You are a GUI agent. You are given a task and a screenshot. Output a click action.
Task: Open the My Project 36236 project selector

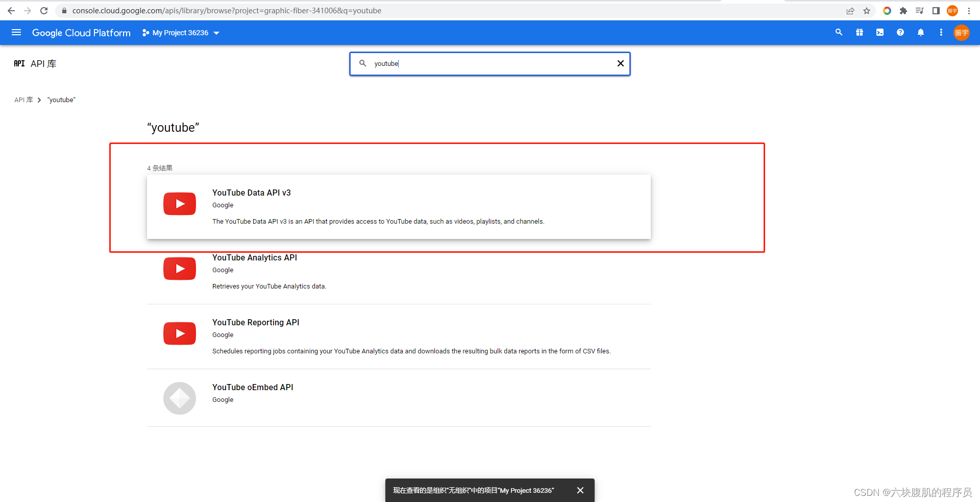coord(181,33)
